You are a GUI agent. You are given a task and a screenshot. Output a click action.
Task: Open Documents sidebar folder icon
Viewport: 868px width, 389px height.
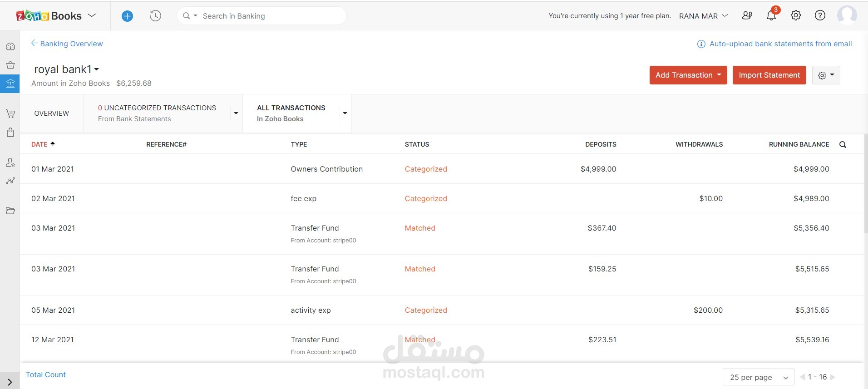point(10,211)
